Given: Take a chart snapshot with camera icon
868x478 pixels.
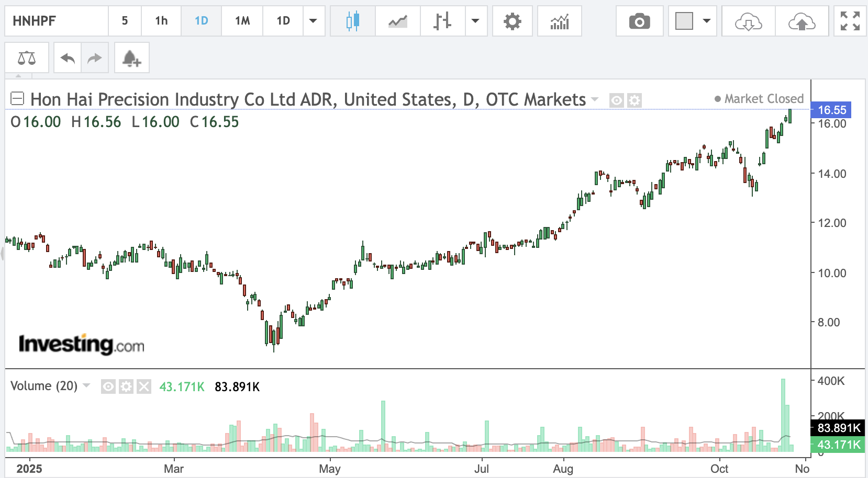Looking at the screenshot, I should point(639,21).
